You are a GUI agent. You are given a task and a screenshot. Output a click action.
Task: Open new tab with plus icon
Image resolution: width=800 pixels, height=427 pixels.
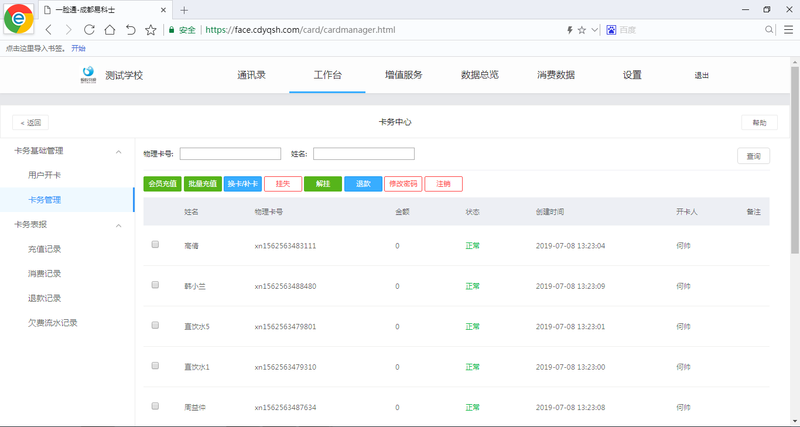point(184,10)
